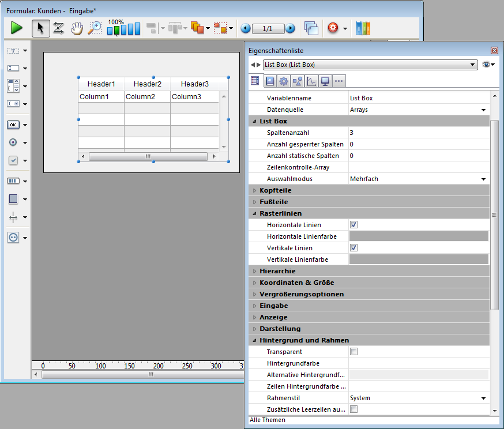This screenshot has width=504, height=429.
Task: Activate the hand pan tool
Action: (x=77, y=28)
